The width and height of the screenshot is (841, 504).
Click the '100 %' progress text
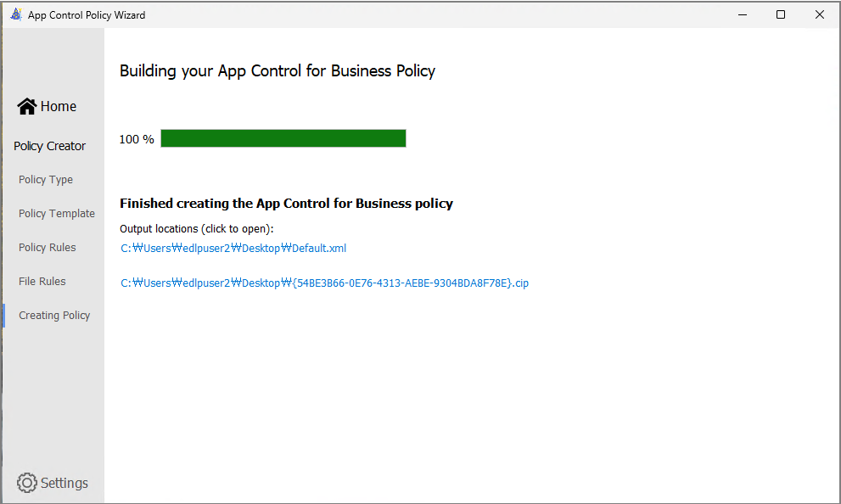137,139
